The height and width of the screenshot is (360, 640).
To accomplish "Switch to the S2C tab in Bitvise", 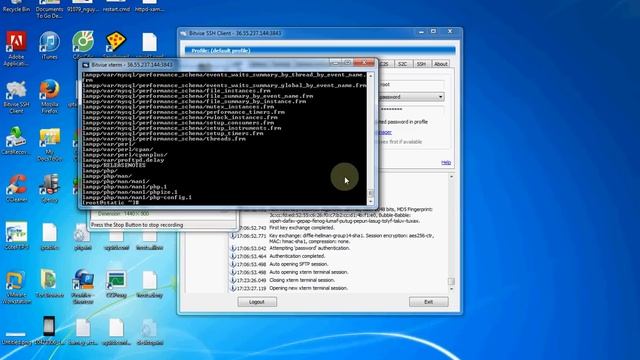I will tap(402, 64).
